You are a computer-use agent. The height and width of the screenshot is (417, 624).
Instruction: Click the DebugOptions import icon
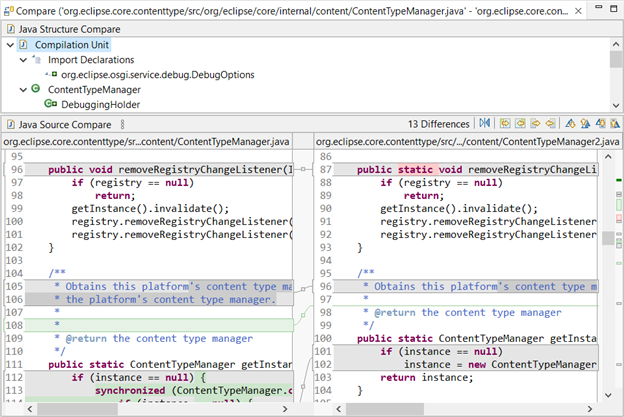tap(52, 74)
